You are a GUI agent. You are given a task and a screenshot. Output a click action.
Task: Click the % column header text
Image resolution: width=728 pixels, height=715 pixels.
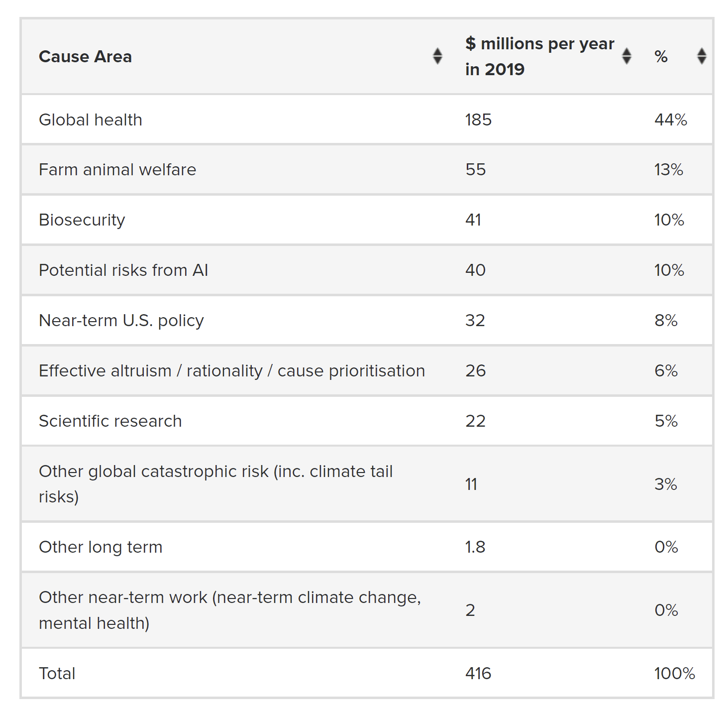pyautogui.click(x=661, y=57)
